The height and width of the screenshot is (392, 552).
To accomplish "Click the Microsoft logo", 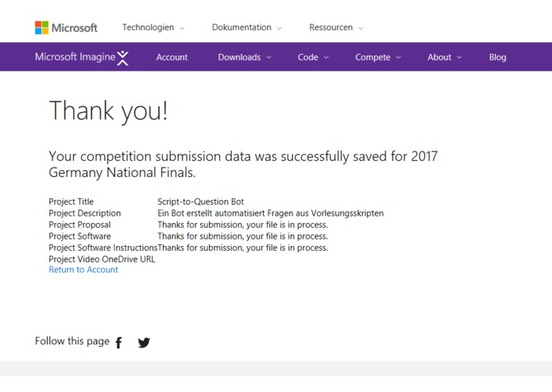I will [66, 28].
